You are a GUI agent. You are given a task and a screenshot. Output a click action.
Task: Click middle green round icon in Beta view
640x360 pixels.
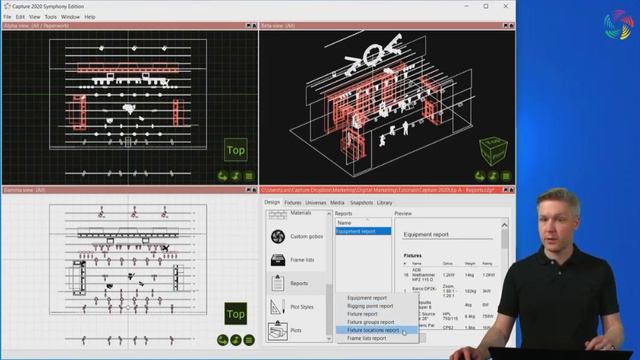493,176
